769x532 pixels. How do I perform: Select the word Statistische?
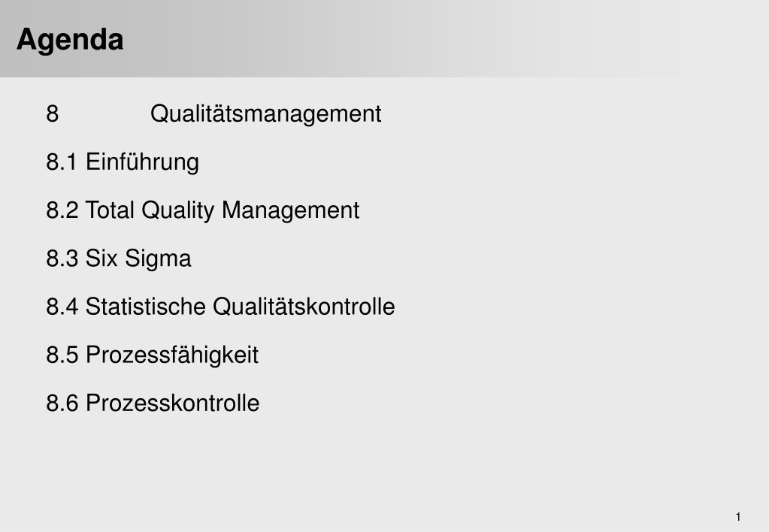point(146,307)
